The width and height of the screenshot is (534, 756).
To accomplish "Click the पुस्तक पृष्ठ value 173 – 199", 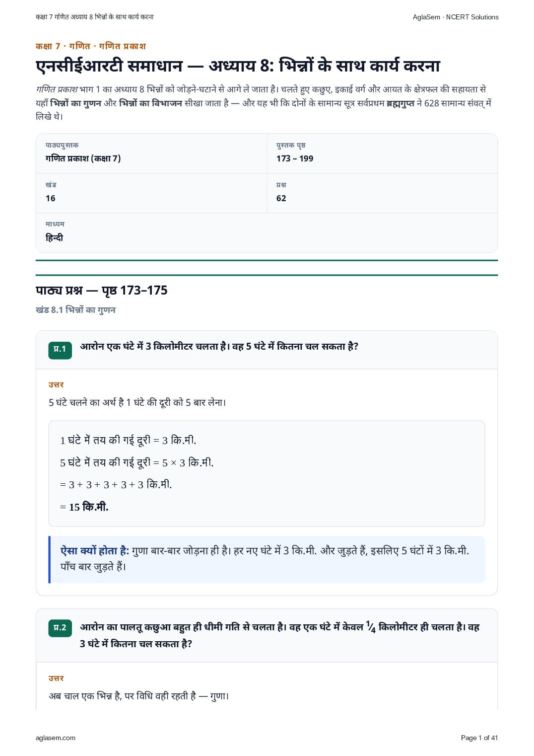I will coord(295,158).
